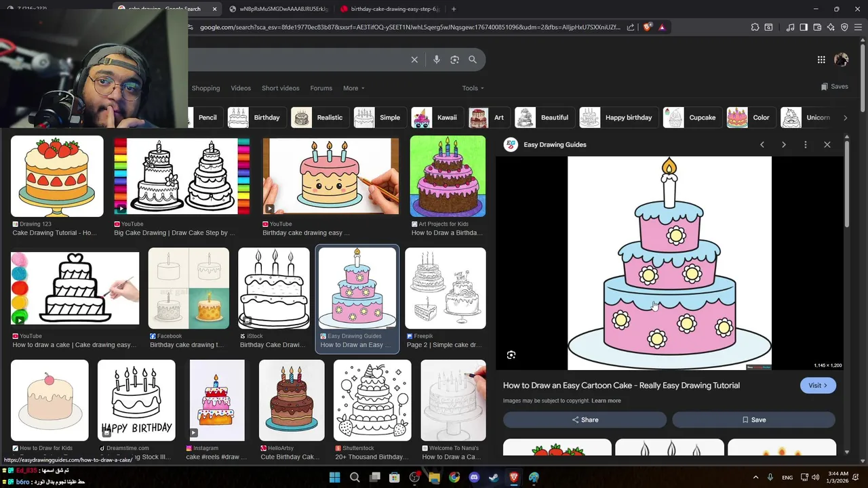Close the cake drawing Google Search tab
The image size is (868, 488).
[215, 9]
